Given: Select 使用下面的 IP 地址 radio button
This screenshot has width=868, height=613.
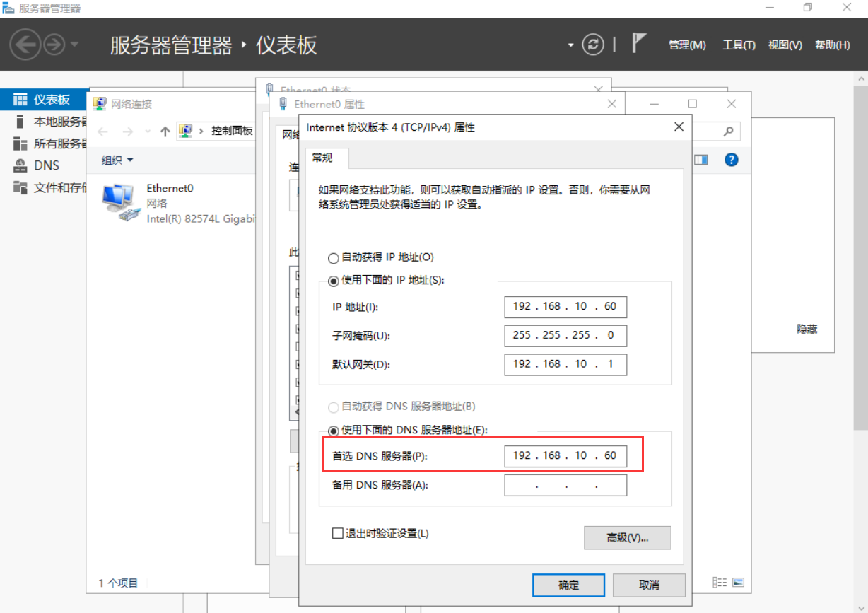Looking at the screenshot, I should pos(334,281).
